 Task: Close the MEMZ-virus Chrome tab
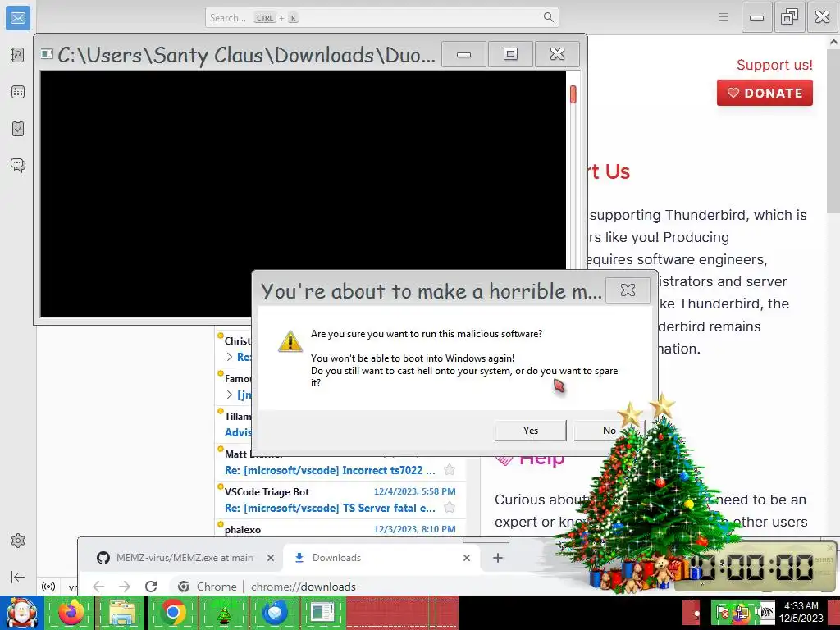click(x=271, y=558)
